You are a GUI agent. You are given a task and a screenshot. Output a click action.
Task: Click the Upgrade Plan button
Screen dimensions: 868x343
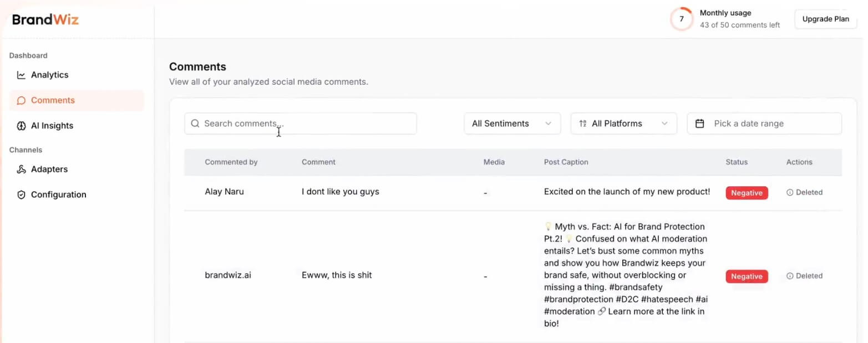point(825,19)
